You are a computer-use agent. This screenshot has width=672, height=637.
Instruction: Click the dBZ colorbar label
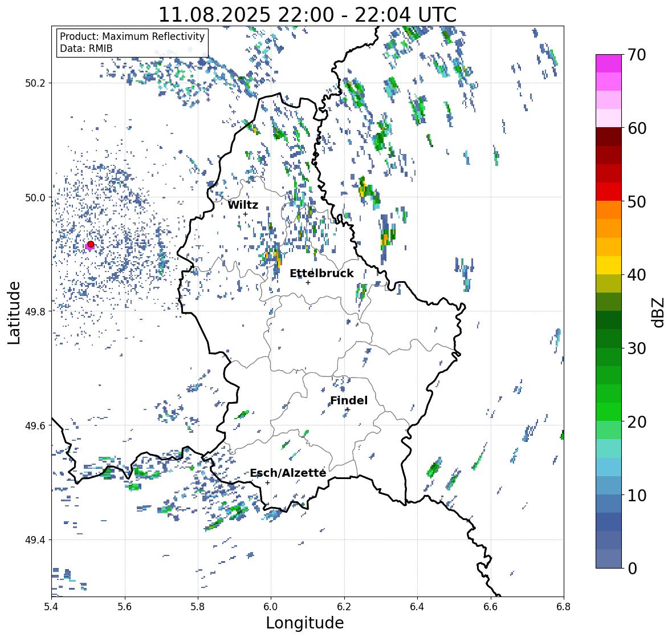[659, 312]
